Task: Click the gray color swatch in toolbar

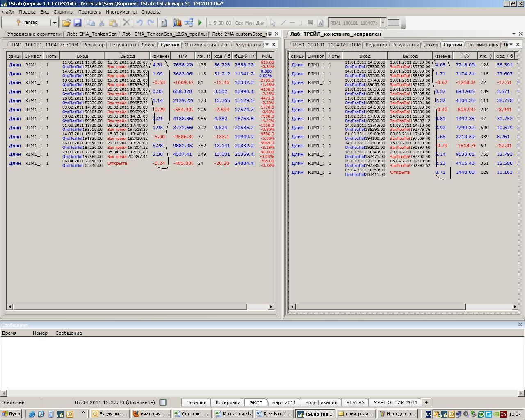Action: [x=393, y=23]
